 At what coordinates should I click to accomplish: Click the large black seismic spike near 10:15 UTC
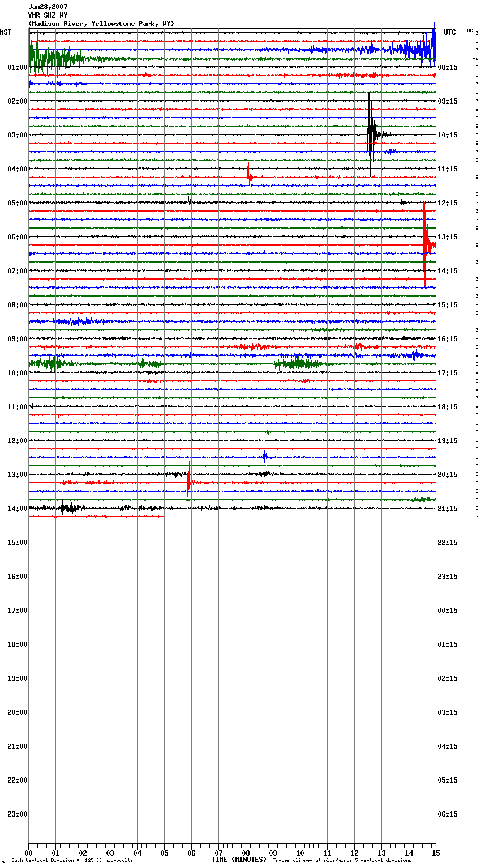pyautogui.click(x=370, y=135)
